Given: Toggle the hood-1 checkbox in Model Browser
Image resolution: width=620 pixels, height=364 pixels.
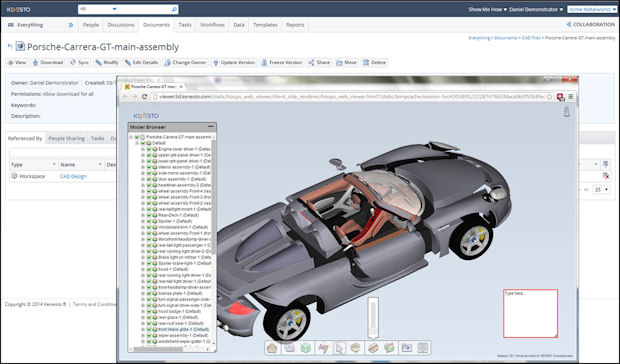Looking at the screenshot, I should pos(149,269).
